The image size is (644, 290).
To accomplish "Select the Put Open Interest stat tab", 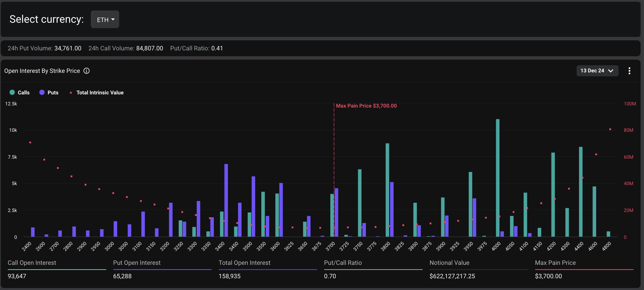I will [137, 263].
